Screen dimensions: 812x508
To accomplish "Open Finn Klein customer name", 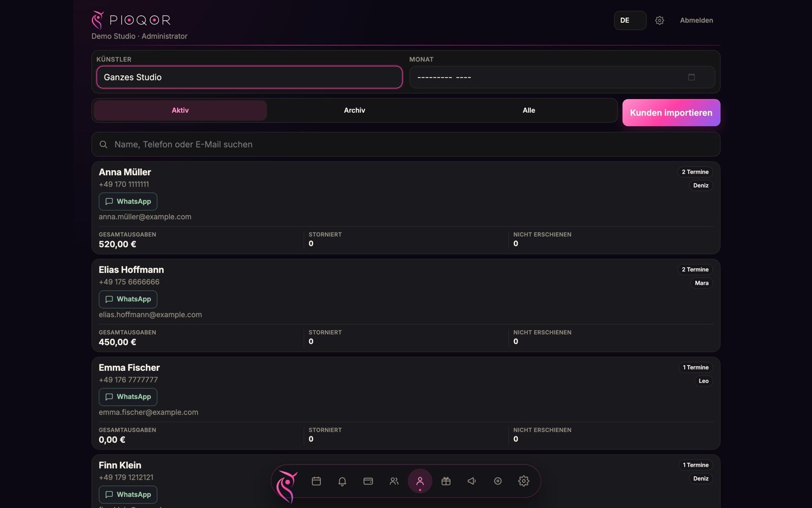I will click(120, 465).
